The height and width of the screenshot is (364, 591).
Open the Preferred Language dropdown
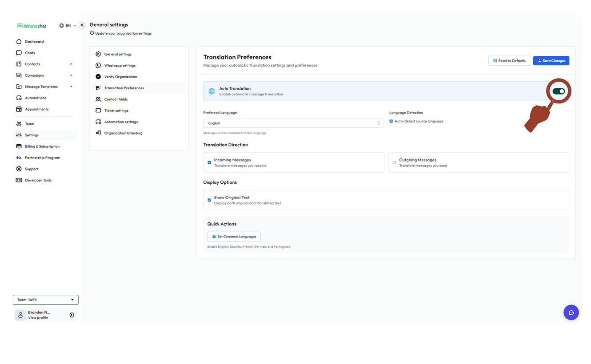[293, 123]
